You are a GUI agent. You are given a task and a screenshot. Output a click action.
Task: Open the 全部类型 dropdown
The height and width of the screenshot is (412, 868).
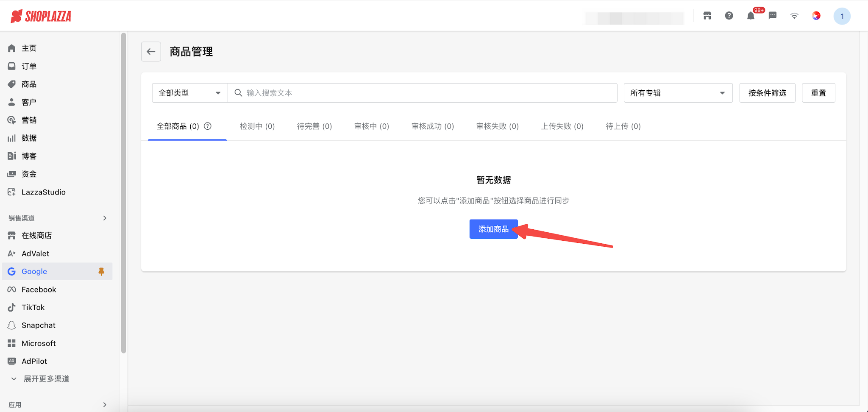coord(190,93)
